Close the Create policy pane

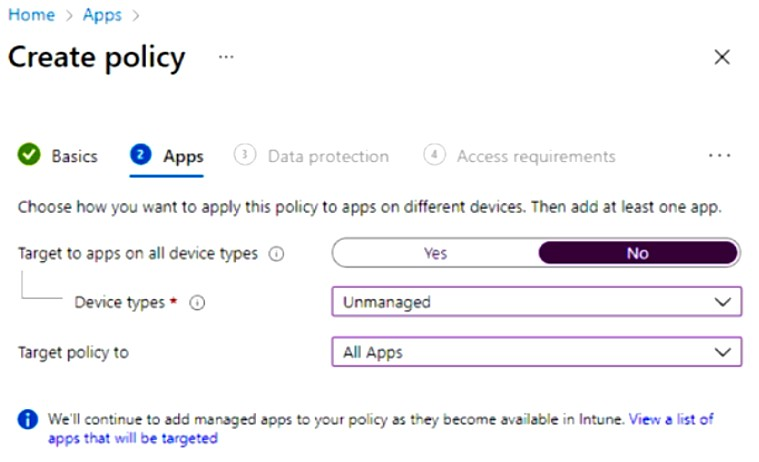(722, 58)
